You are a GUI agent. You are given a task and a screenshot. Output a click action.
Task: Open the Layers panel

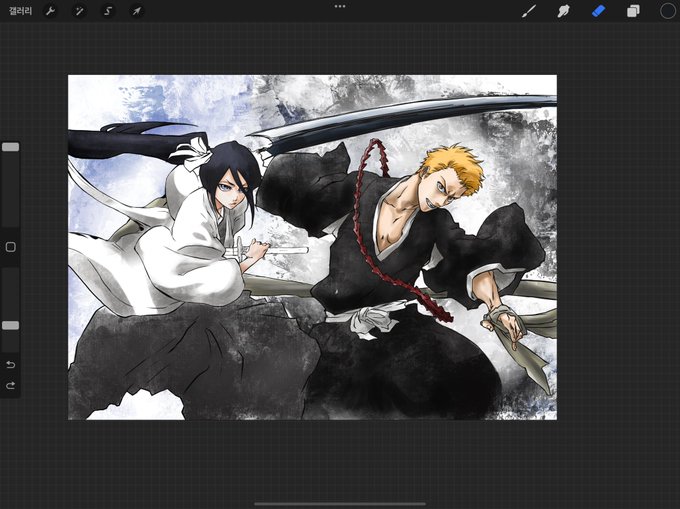point(633,11)
